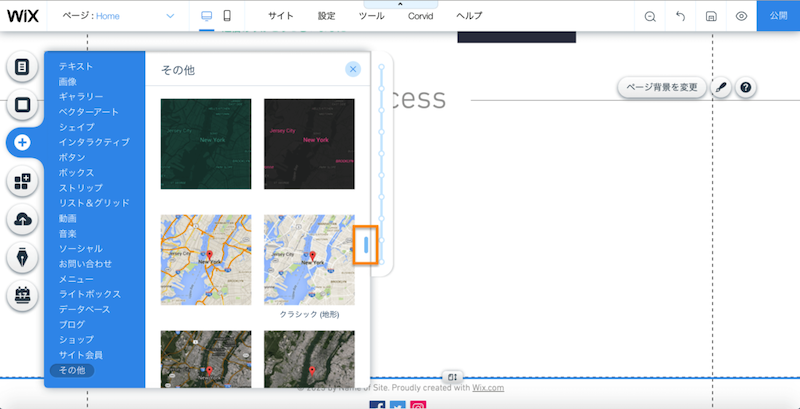The height and width of the screenshot is (409, 800).
Task: Open the Bookings calendar icon in sidebar
Action: 22,295
